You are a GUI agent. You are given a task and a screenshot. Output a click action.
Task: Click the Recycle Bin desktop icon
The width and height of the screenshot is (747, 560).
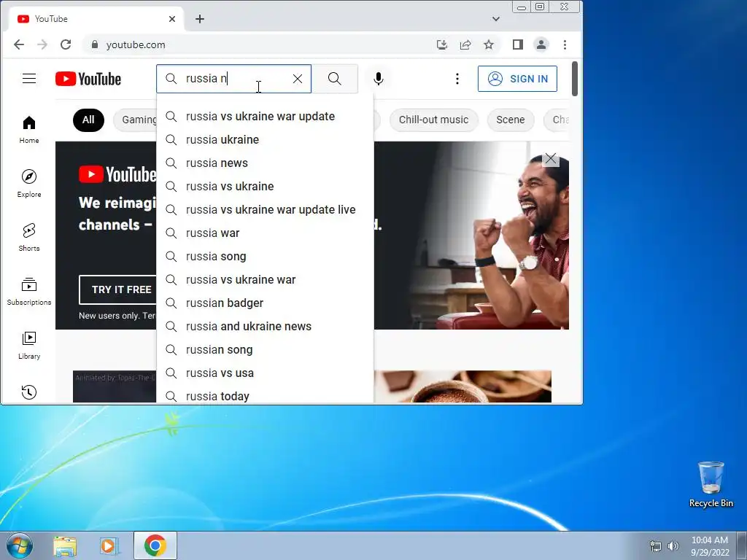click(711, 484)
